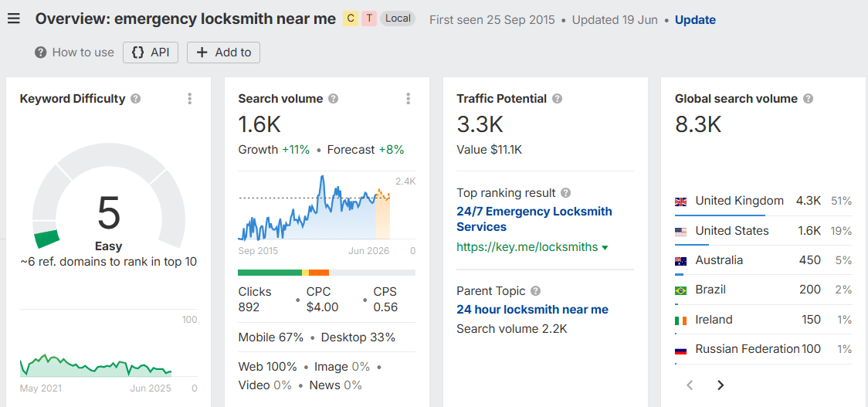Click the Search volume help icon
The height and width of the screenshot is (407, 868).
pyautogui.click(x=334, y=99)
